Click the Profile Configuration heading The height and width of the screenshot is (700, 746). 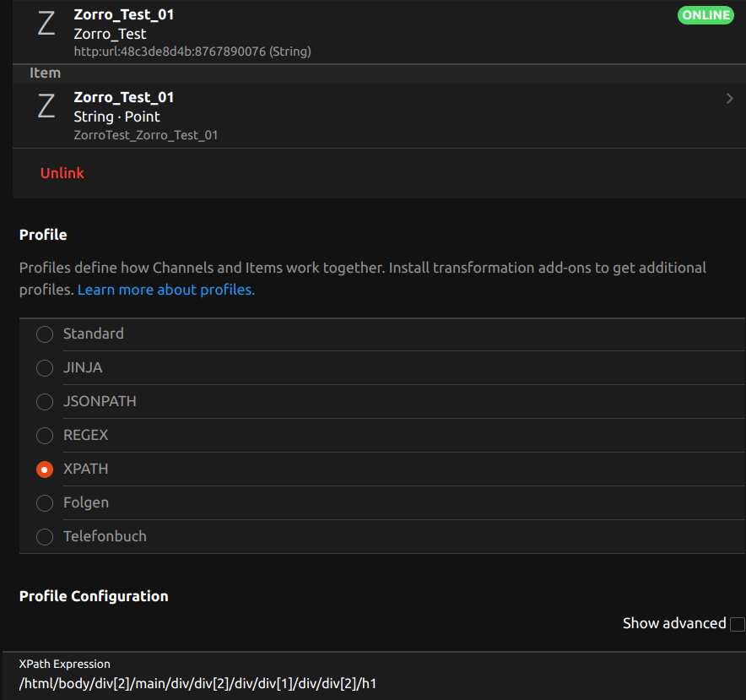point(94,596)
